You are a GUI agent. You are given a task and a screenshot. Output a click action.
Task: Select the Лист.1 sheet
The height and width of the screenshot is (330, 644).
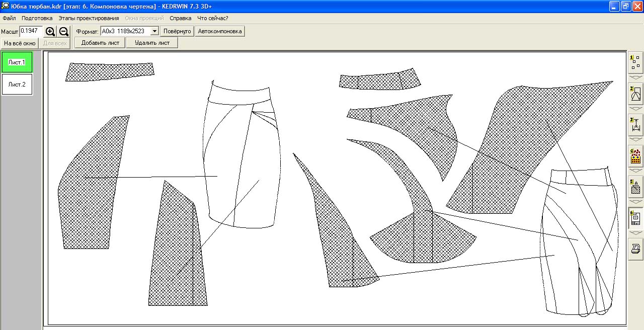click(x=17, y=62)
